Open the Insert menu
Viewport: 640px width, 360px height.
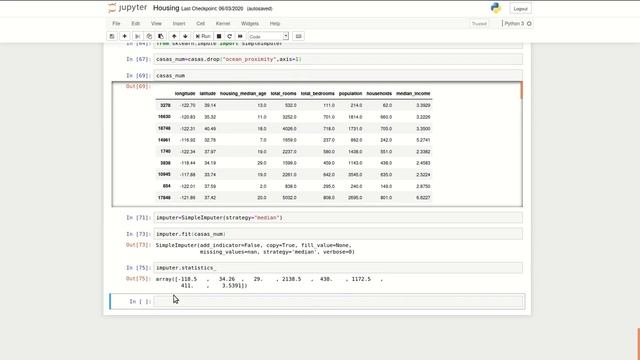pyautogui.click(x=179, y=24)
